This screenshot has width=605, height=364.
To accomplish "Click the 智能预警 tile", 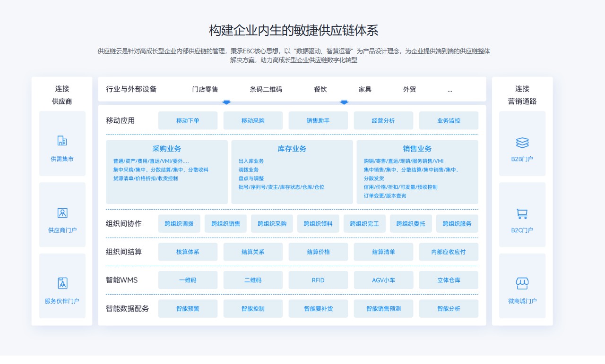I will 188,308.
